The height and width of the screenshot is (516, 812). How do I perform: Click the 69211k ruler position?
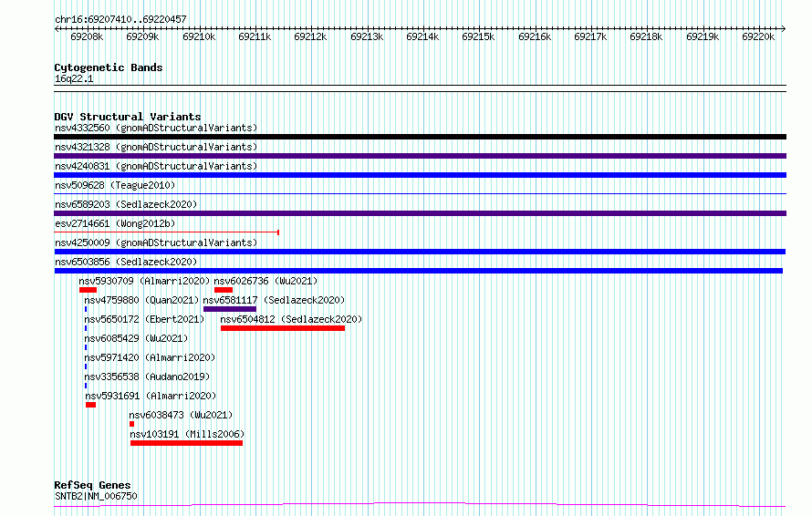(255, 36)
